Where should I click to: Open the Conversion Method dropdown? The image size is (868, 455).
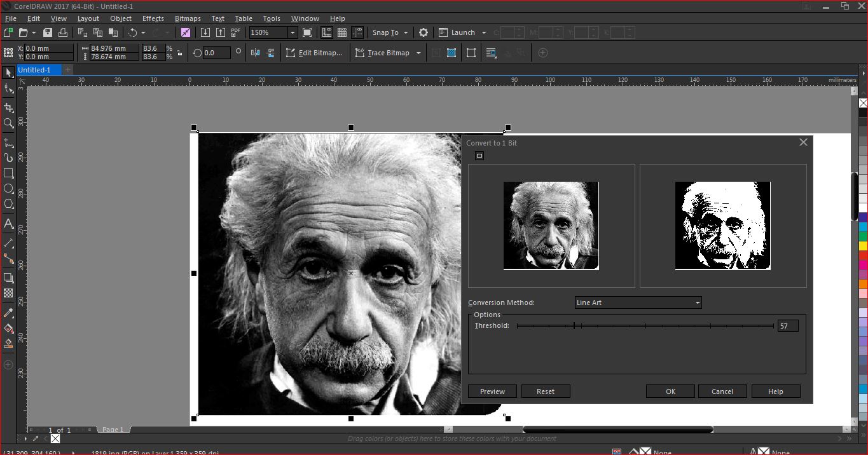tap(637, 302)
